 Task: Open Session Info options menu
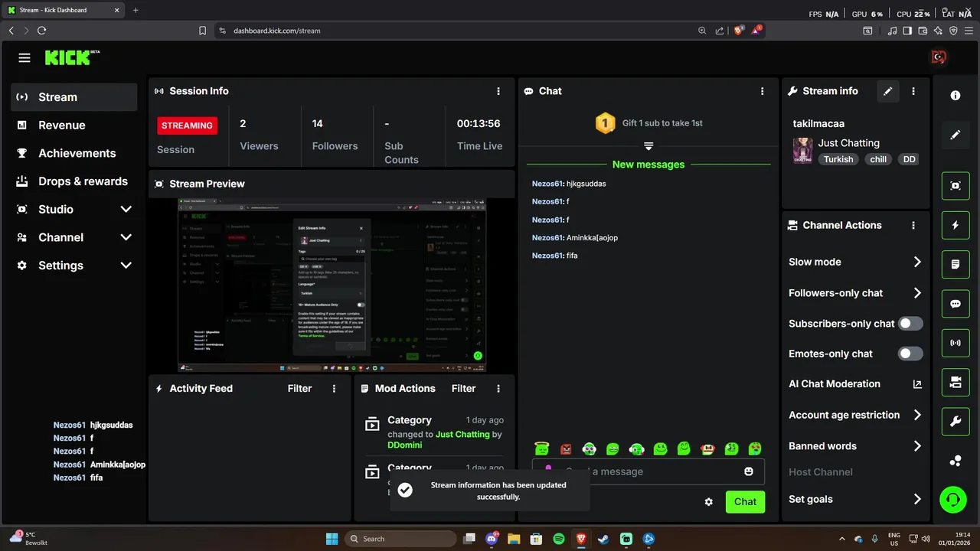tap(498, 91)
